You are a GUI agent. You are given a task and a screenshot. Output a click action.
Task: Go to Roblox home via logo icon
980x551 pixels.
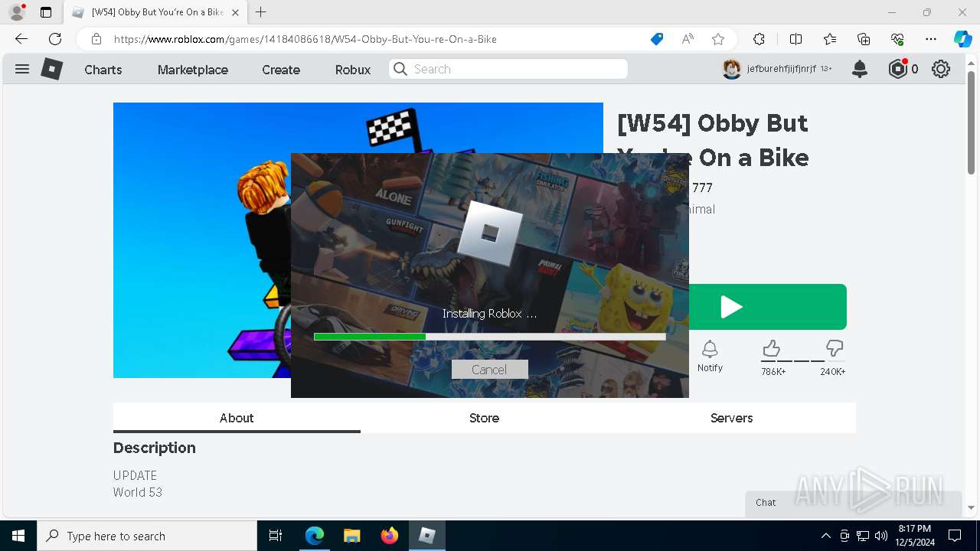point(51,70)
